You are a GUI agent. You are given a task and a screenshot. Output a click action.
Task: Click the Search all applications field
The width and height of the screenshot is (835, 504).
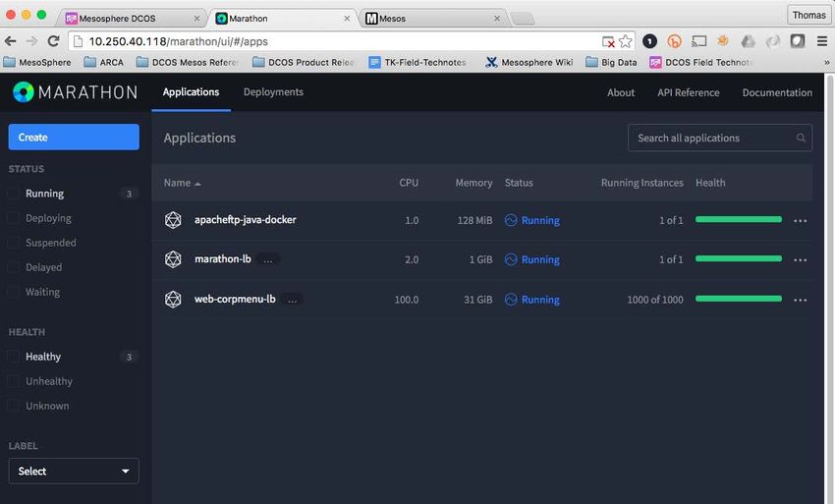(x=720, y=138)
